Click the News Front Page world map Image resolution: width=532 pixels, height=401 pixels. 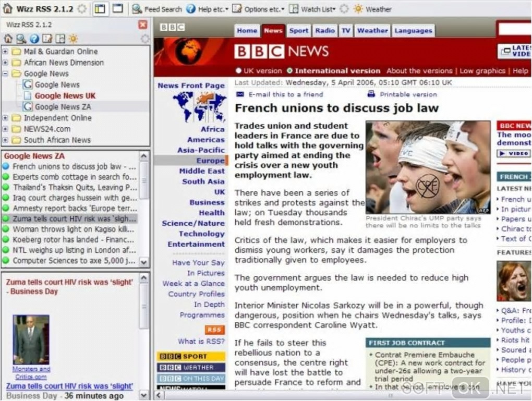click(x=199, y=107)
